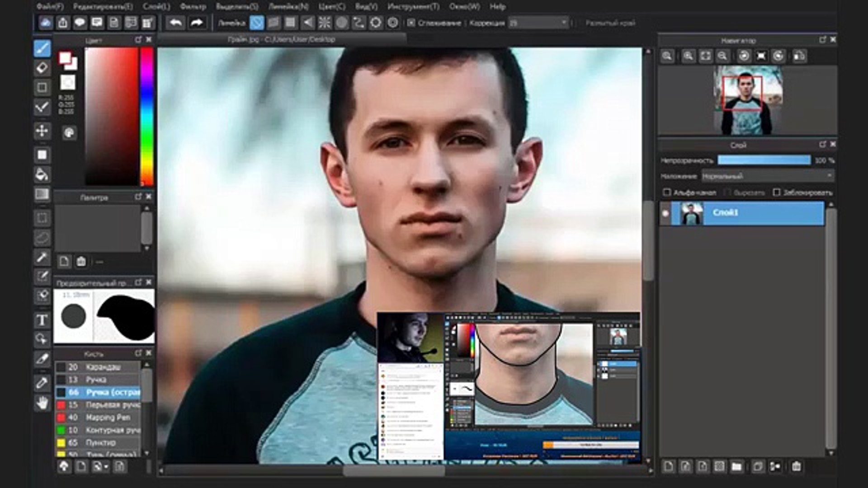This screenshot has width=868, height=488.
Task: Enable the Заблокировать checkbox
Action: click(x=777, y=192)
